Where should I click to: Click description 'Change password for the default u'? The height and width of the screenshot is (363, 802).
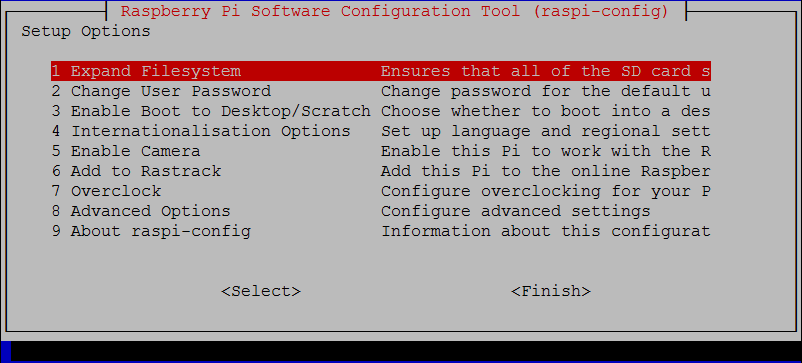click(x=546, y=92)
